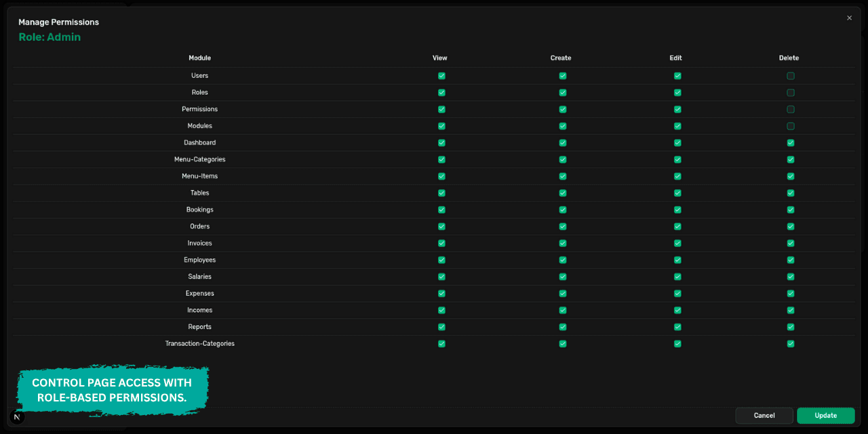The width and height of the screenshot is (868, 434).
Task: Disable View permission for Bookings
Action: point(441,210)
